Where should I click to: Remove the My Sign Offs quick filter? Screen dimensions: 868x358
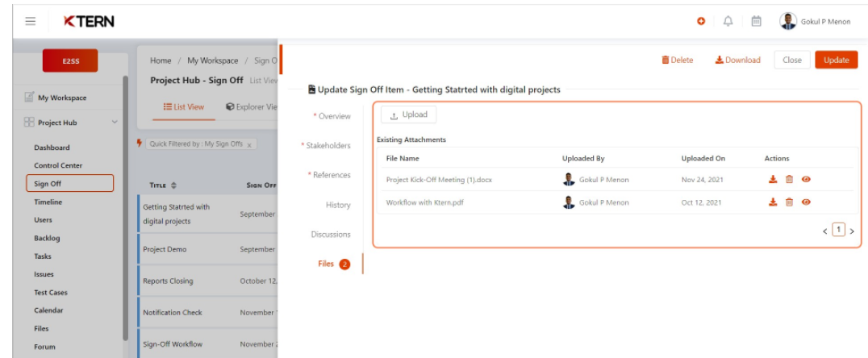tap(249, 144)
